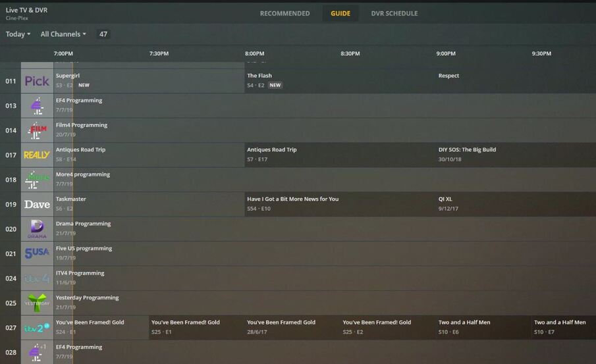Click channel number 027
This screenshot has width=596, height=364.
11,328
